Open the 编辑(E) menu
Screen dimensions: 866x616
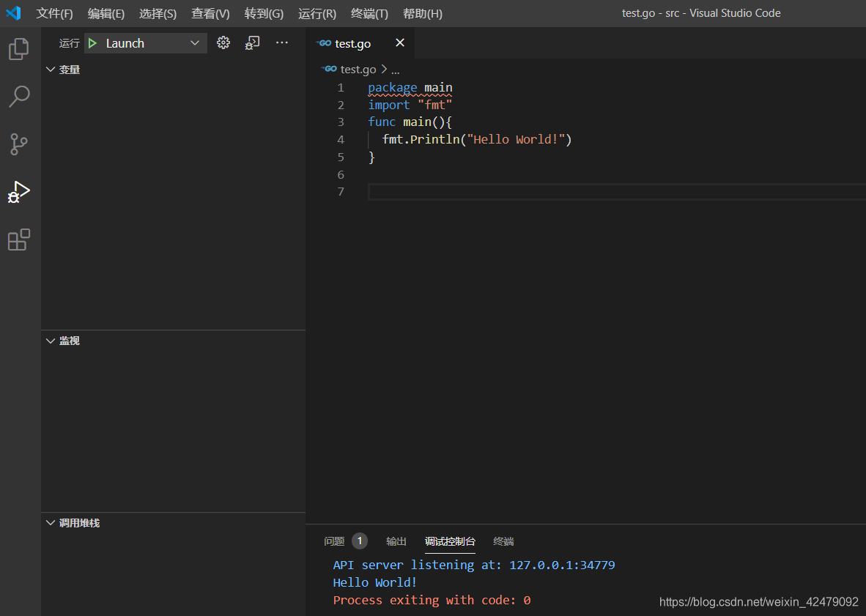[106, 13]
